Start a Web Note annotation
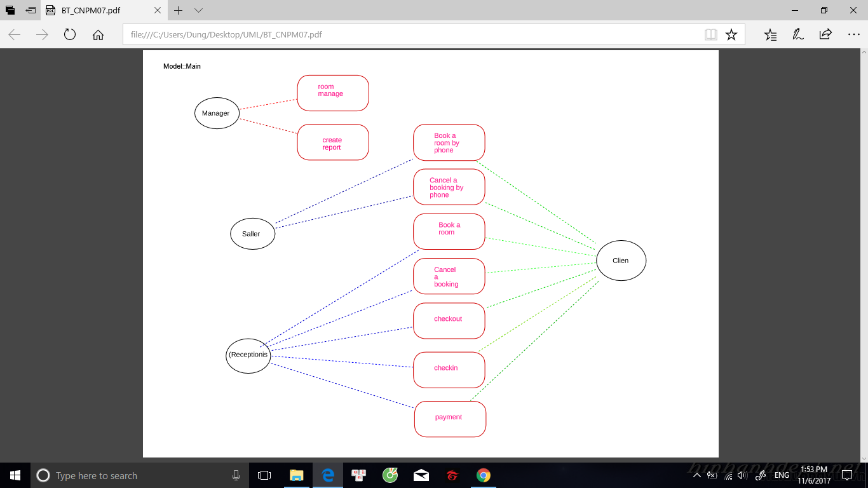This screenshot has width=868, height=488. 797,34
